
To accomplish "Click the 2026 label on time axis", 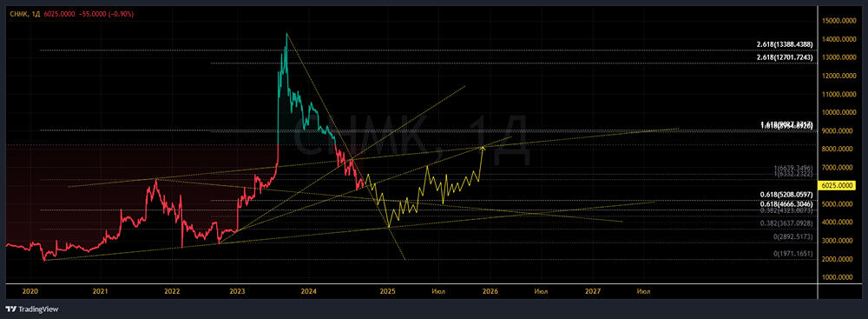I will 490,290.
